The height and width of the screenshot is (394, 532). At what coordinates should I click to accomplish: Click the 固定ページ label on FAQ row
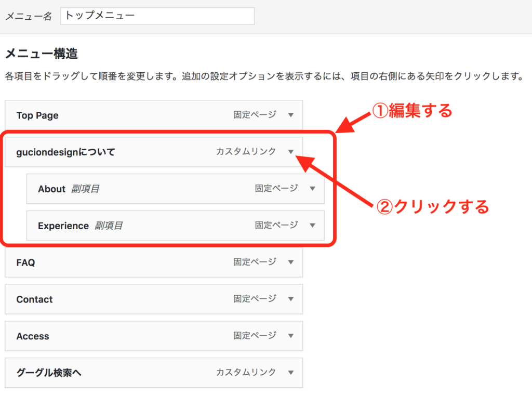coord(255,262)
